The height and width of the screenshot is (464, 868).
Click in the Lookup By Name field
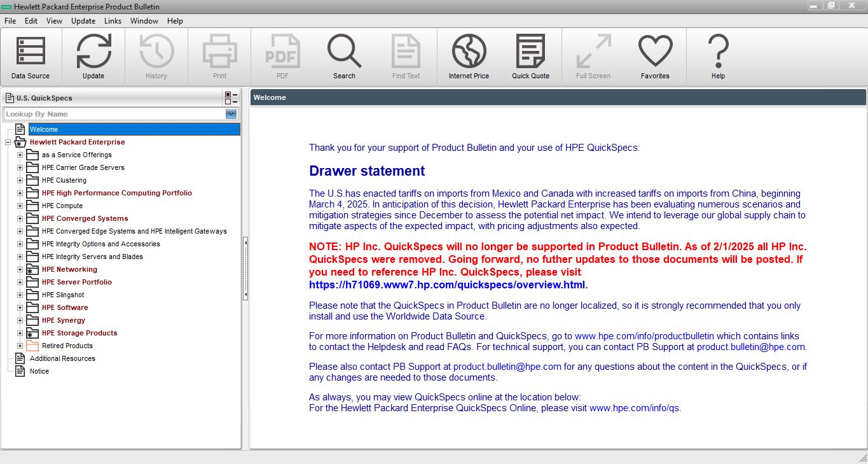[x=114, y=114]
